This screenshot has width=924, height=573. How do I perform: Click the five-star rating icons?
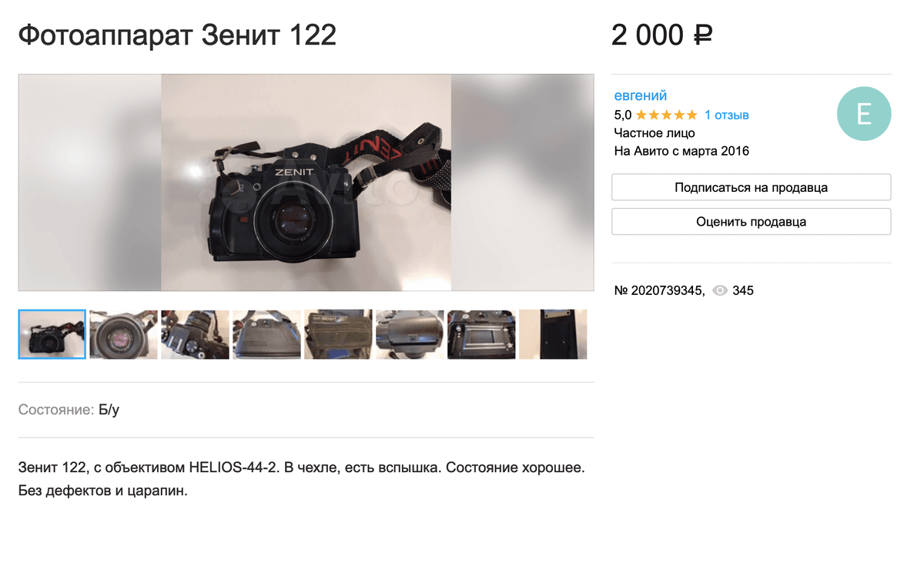pyautogui.click(x=667, y=115)
